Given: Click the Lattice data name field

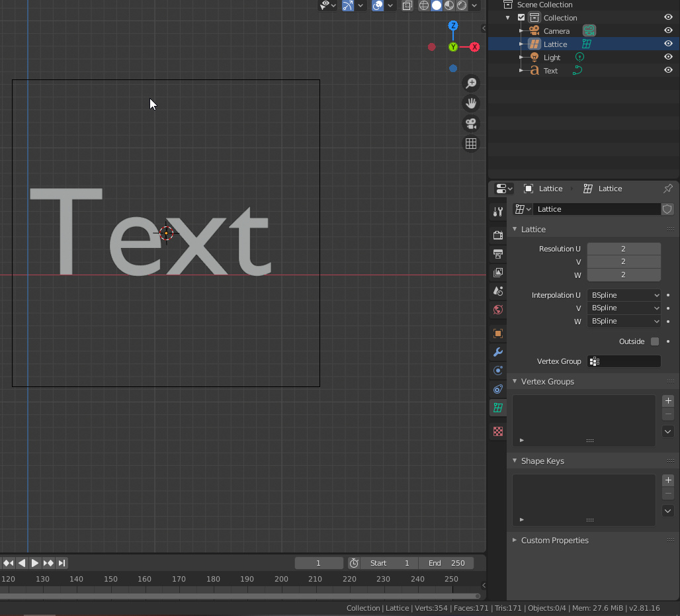Looking at the screenshot, I should coord(596,209).
